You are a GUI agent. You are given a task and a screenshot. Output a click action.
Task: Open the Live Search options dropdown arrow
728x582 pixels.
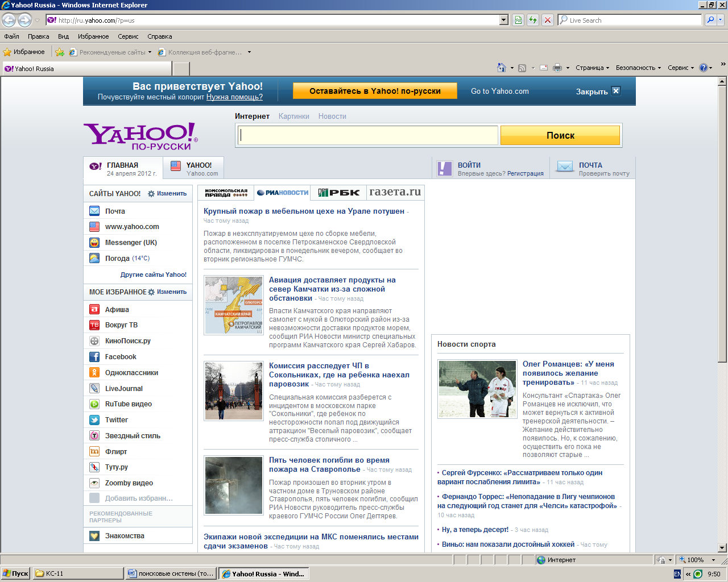tap(721, 20)
